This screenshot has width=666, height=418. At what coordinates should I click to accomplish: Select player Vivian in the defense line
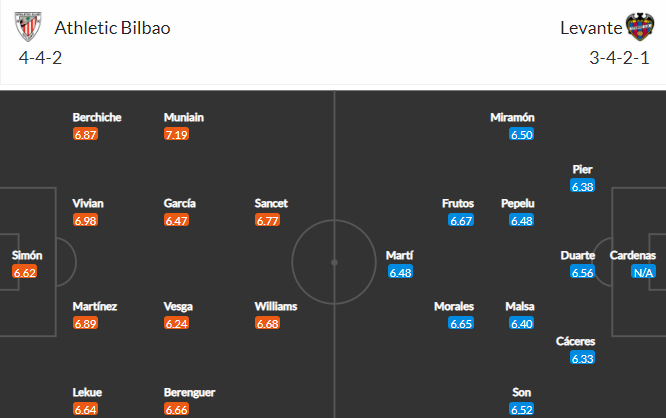pyautogui.click(x=88, y=203)
